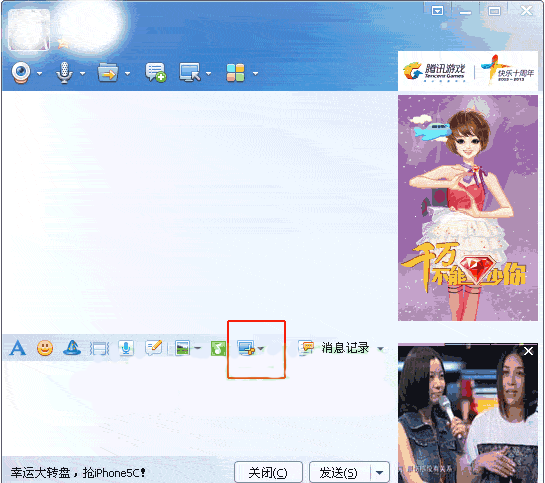This screenshot has height=483, width=545.
Task: Open the handwriting input pencil icon
Action: (154, 347)
